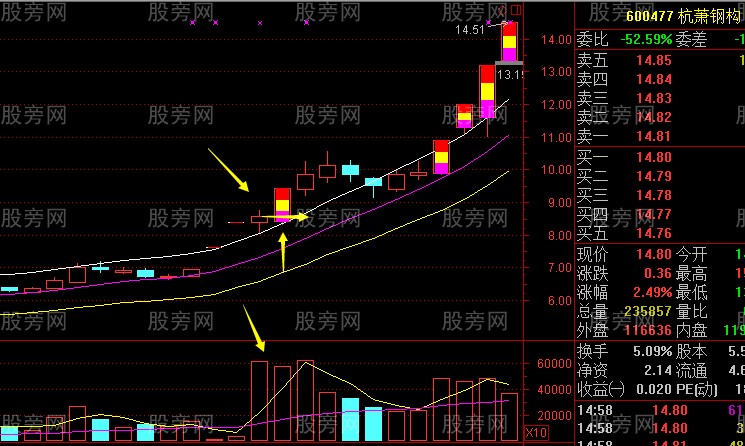Select the 买三 14.78 bid row
The image size is (745, 446).
click(x=660, y=195)
